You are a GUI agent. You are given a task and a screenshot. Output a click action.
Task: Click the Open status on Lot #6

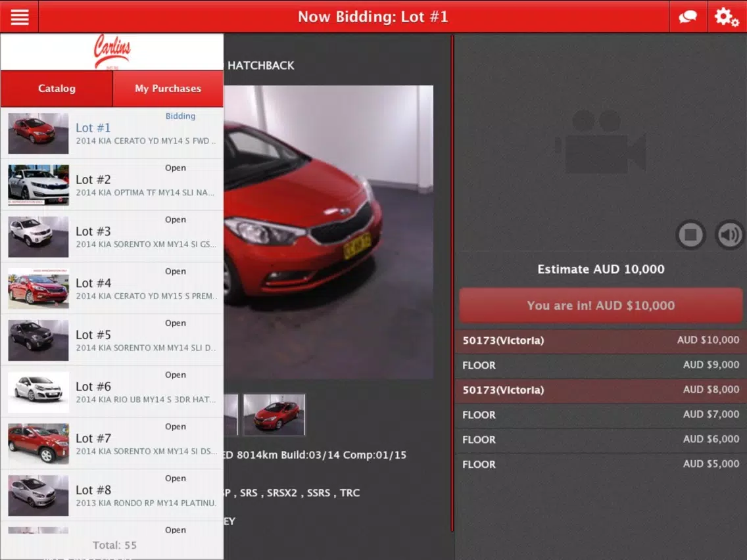(x=176, y=375)
